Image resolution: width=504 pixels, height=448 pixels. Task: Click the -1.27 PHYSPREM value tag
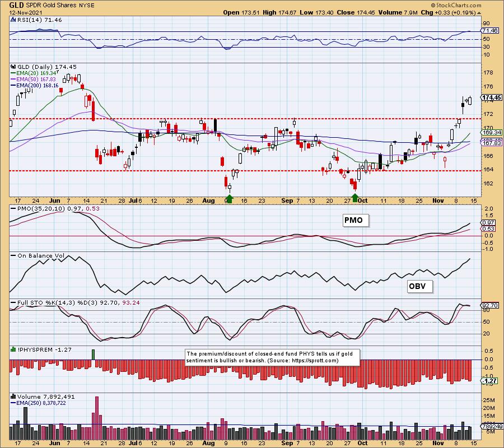point(490,381)
